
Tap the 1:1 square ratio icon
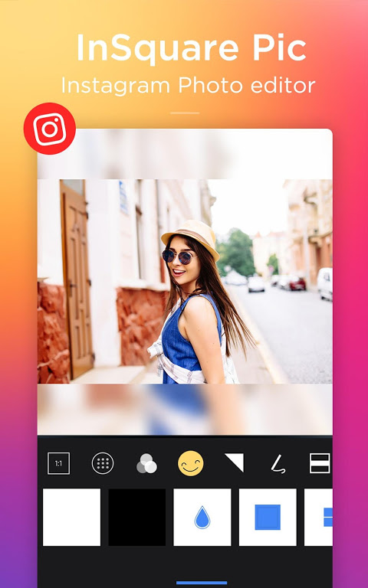click(58, 463)
